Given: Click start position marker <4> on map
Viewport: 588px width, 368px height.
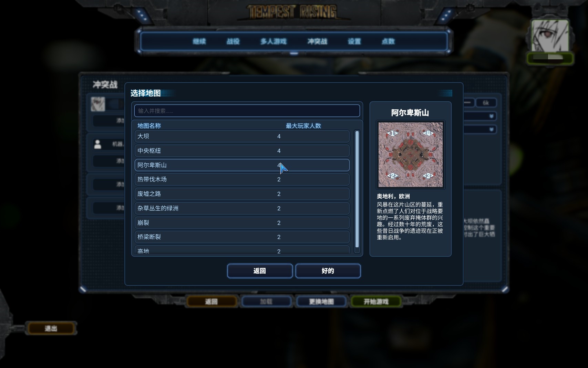Looking at the screenshot, I should [428, 133].
